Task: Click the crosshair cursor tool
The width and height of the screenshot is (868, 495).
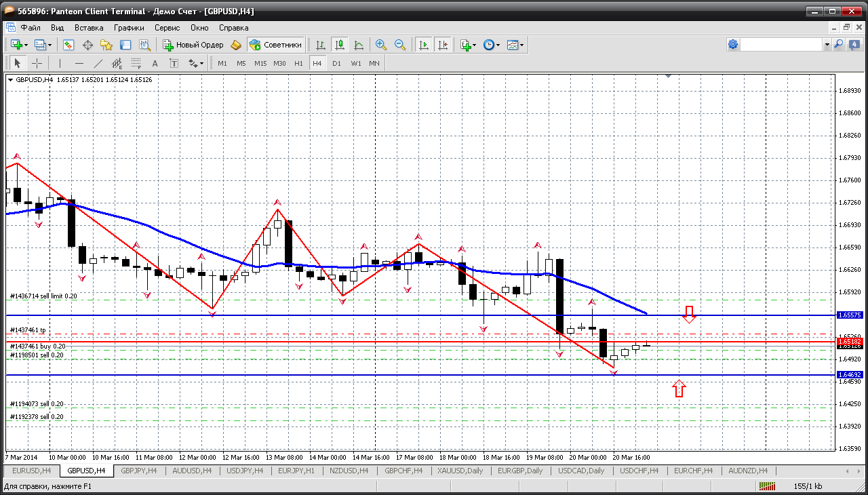Action: (37, 63)
